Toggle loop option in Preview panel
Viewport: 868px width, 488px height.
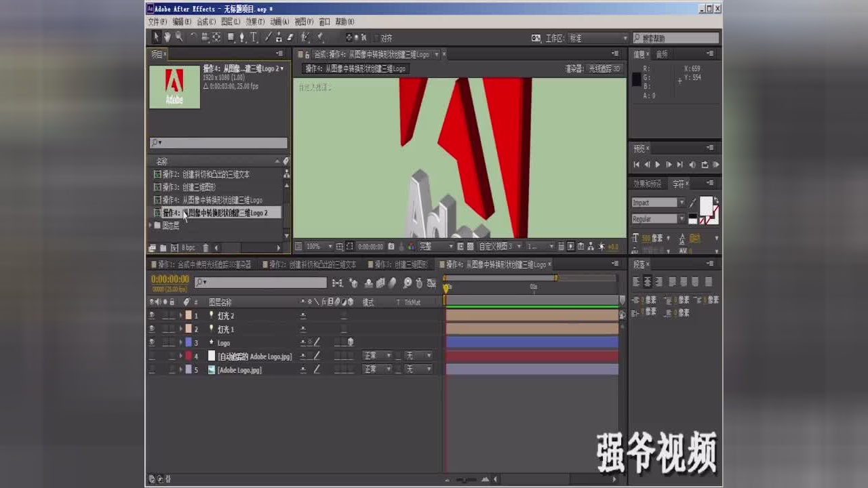705,165
